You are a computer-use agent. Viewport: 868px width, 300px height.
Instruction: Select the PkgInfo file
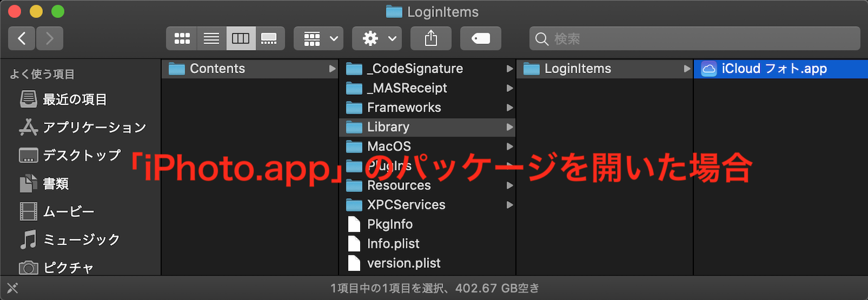(x=427, y=224)
